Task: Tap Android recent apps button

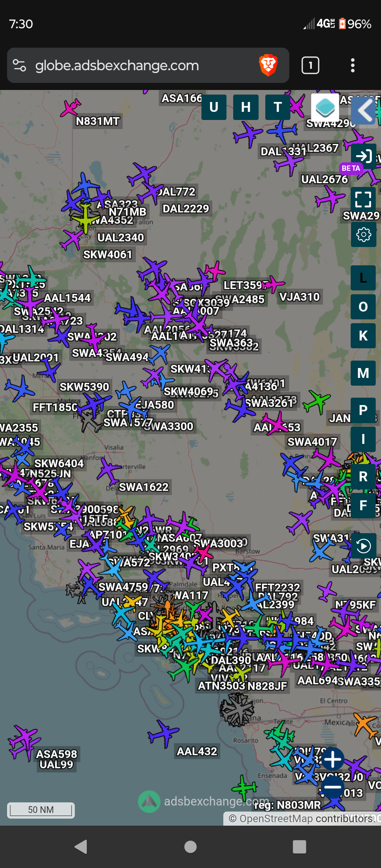Action: [x=300, y=846]
